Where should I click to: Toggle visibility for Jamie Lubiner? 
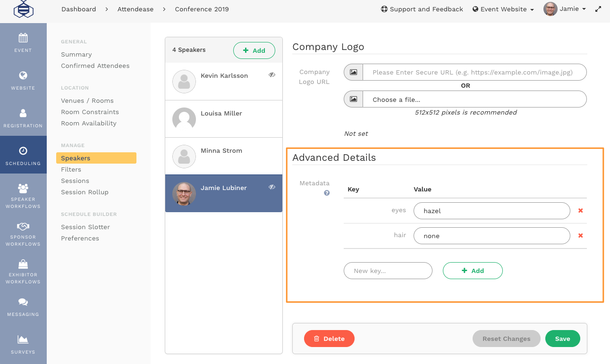coord(272,187)
